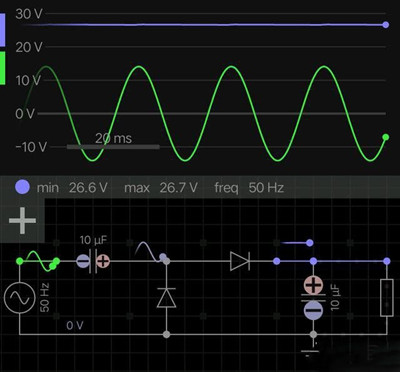Click the green trace legend bar
Screen dimensions: 400x372
pyautogui.click(x=2, y=68)
